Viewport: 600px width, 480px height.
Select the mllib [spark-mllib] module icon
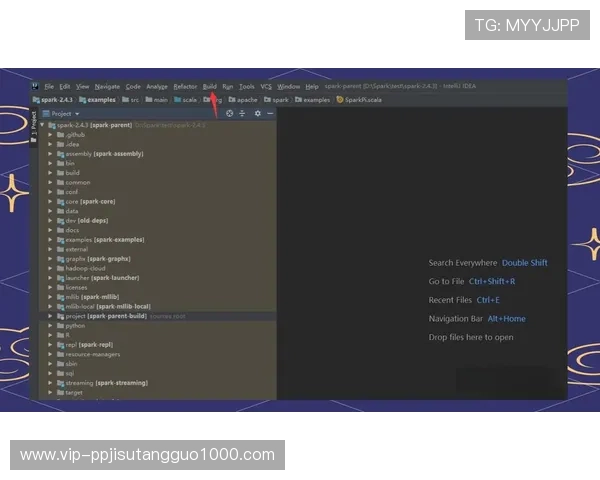[x=60, y=297]
